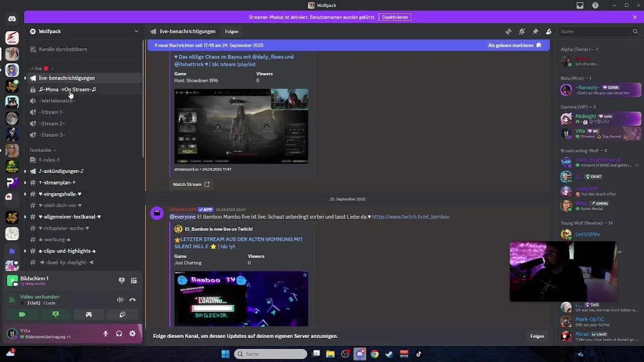Screen dimensions: 644x362
Task: Click Vita user avatar in bottom panel
Action: point(12,333)
